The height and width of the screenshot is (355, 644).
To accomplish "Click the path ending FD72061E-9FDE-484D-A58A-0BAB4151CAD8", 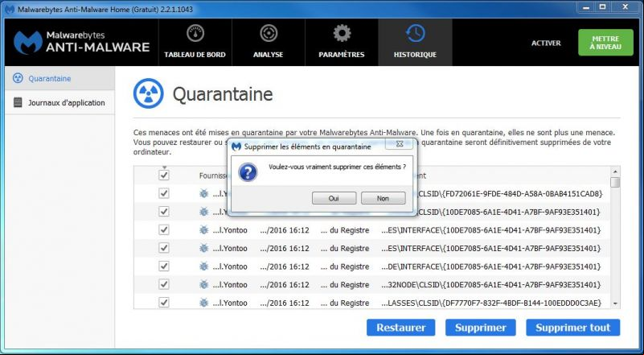I will (511, 193).
